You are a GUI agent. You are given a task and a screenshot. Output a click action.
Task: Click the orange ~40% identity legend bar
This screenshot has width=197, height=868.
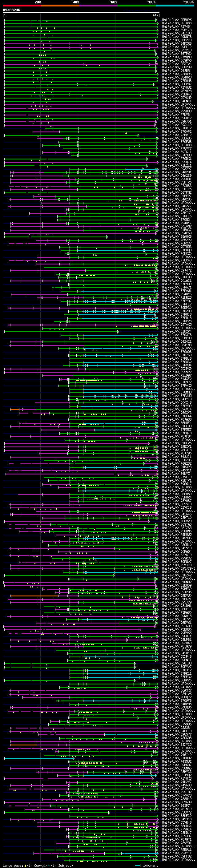60,6
